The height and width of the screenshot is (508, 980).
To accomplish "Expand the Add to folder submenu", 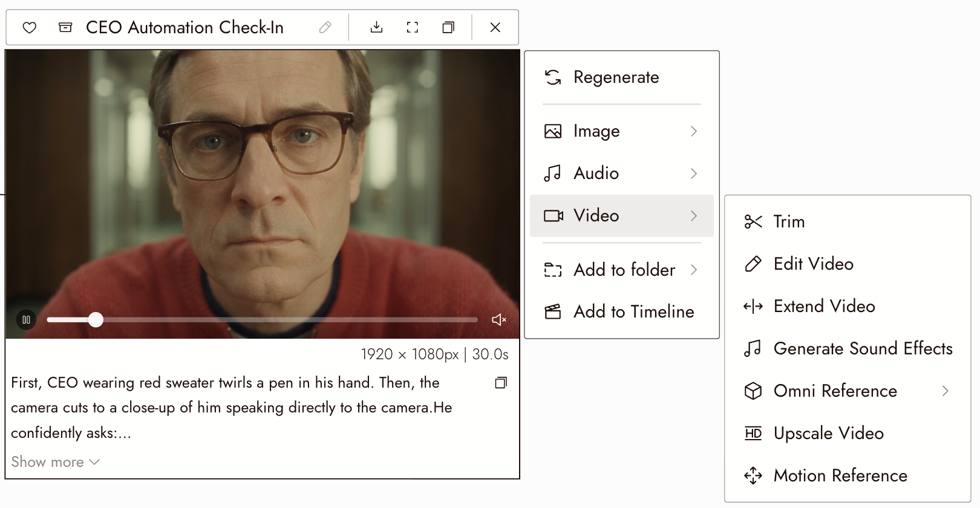I will click(622, 270).
